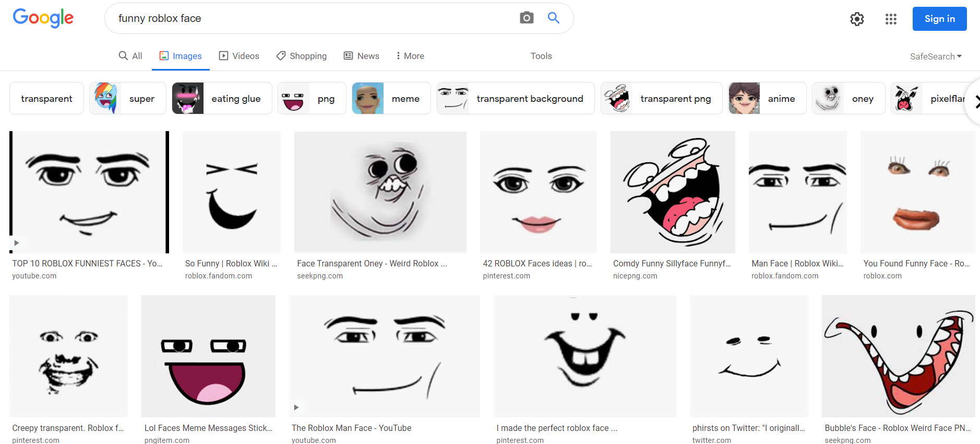
Task: Expand the More menu
Action: 410,56
